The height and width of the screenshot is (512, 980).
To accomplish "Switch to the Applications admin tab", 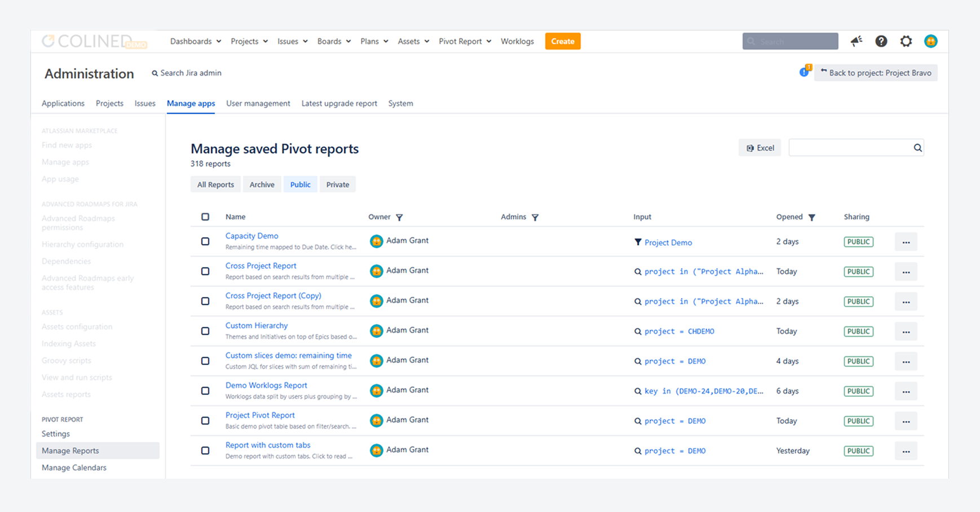I will pos(63,103).
